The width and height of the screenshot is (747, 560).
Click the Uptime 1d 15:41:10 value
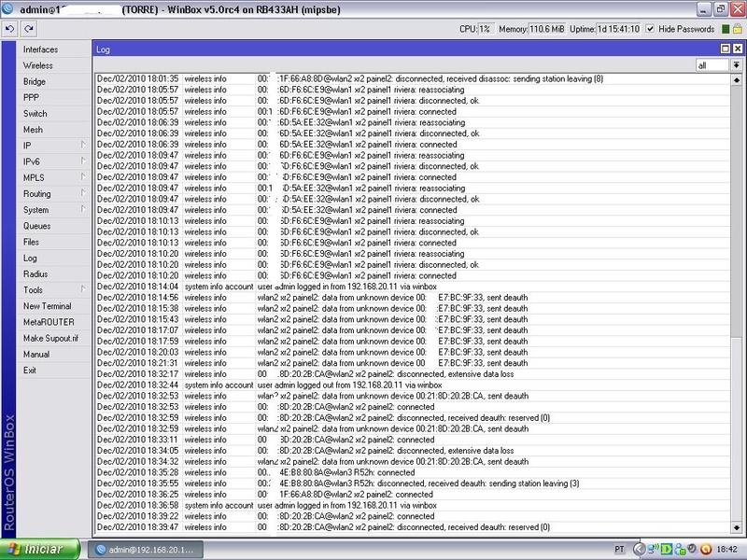tap(618, 29)
